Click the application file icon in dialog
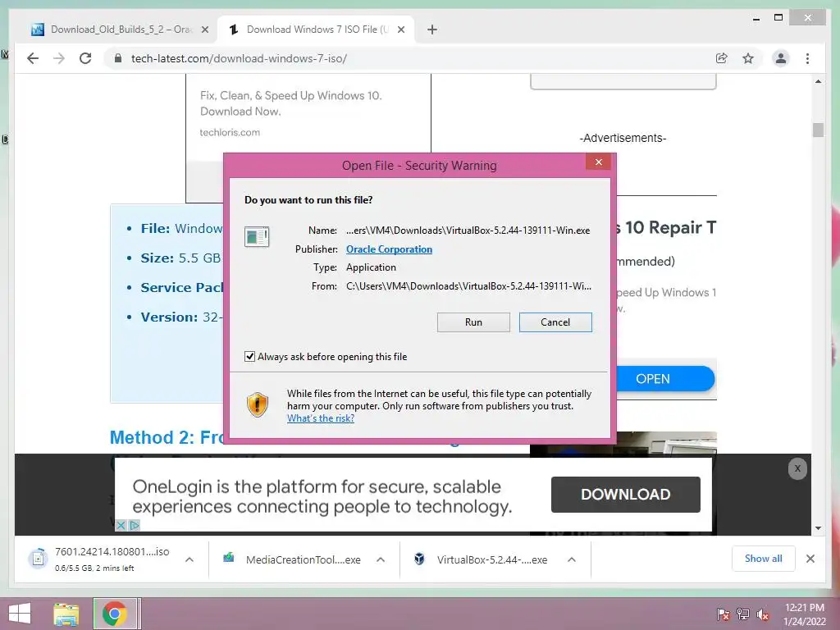The height and width of the screenshot is (630, 840). [257, 236]
